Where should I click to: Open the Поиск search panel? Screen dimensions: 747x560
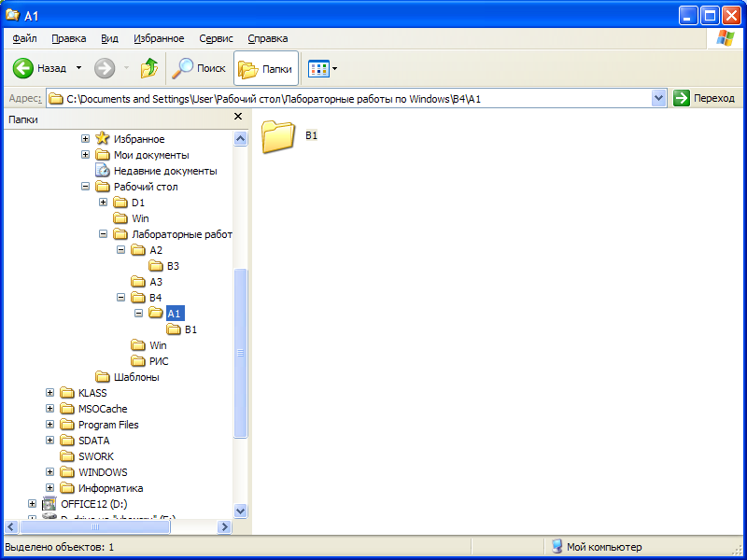[199, 68]
